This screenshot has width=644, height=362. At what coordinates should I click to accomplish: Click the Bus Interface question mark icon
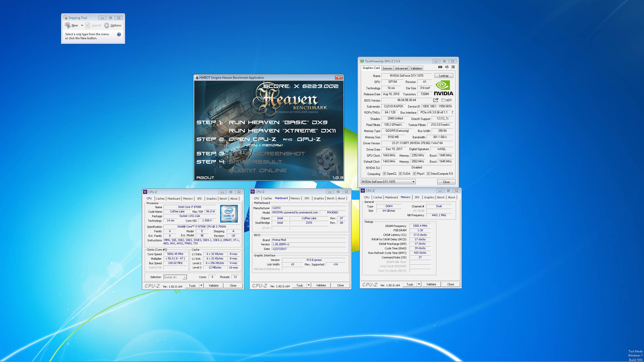tap(452, 112)
